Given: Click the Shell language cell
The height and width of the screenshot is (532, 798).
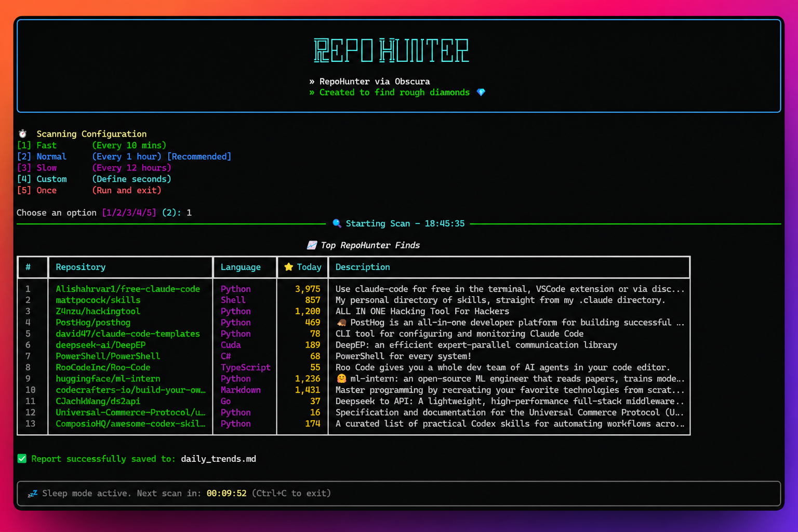Looking at the screenshot, I should (233, 300).
